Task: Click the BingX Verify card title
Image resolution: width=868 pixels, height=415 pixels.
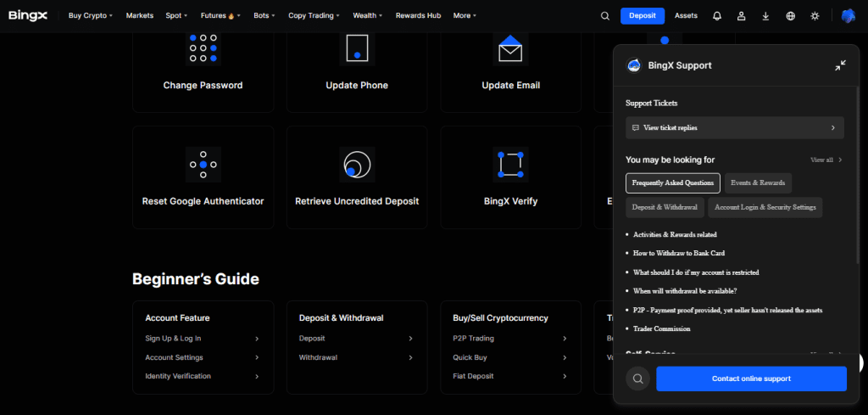Action: tap(510, 201)
